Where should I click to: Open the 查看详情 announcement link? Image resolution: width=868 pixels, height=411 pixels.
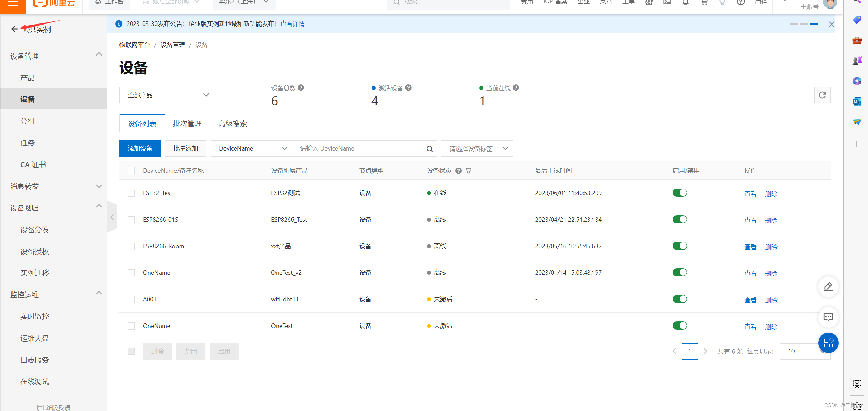(x=292, y=23)
